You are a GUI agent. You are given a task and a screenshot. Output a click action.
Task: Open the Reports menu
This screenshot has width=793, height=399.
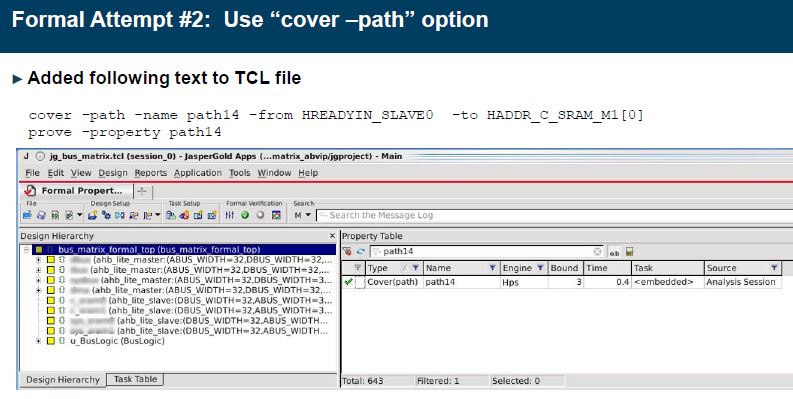tap(151, 173)
